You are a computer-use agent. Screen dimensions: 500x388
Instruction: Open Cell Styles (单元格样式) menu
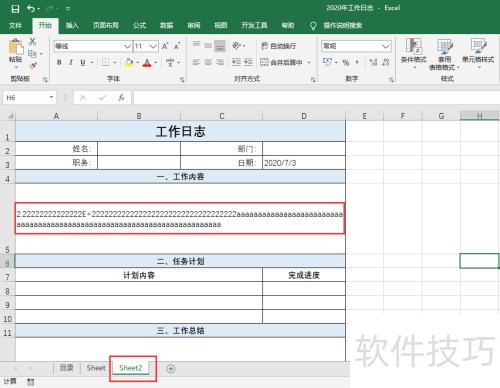coord(478,53)
